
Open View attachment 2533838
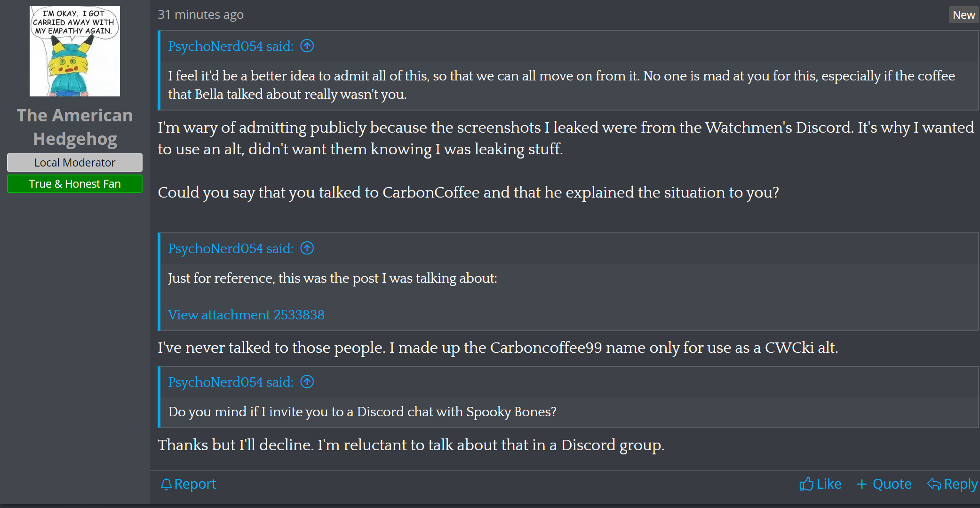pos(246,315)
